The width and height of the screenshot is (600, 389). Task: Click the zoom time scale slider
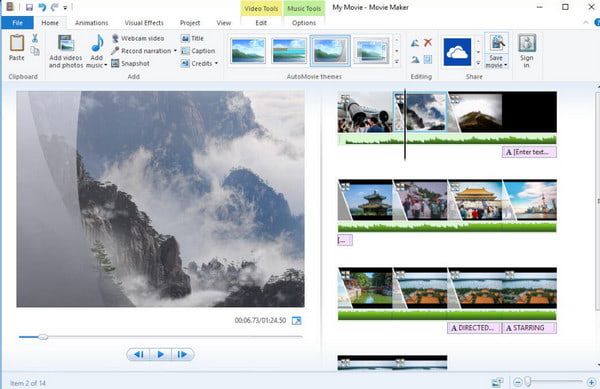pyautogui.click(x=528, y=382)
